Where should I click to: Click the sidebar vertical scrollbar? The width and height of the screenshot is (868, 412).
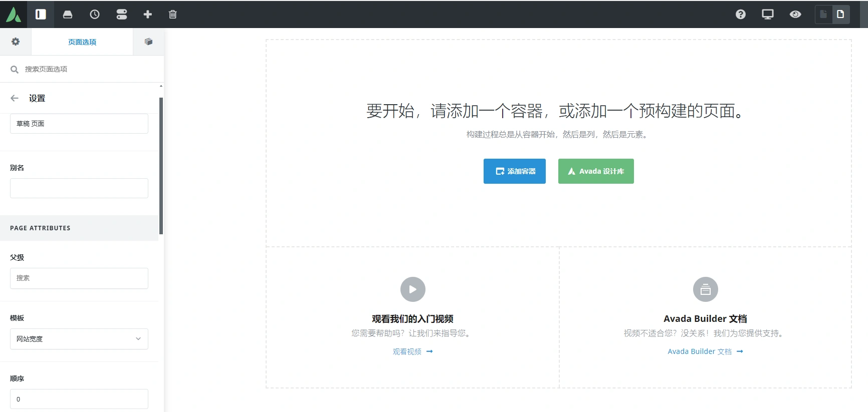pos(161,166)
